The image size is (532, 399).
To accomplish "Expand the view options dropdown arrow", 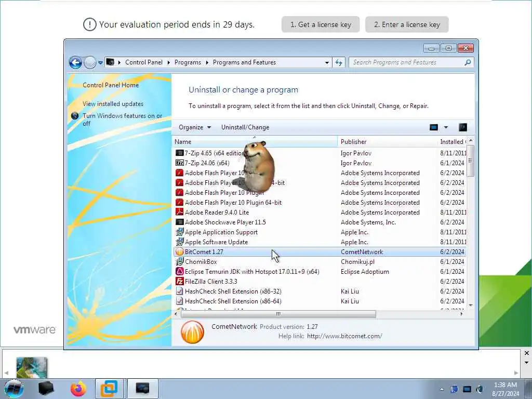I will click(x=446, y=127).
